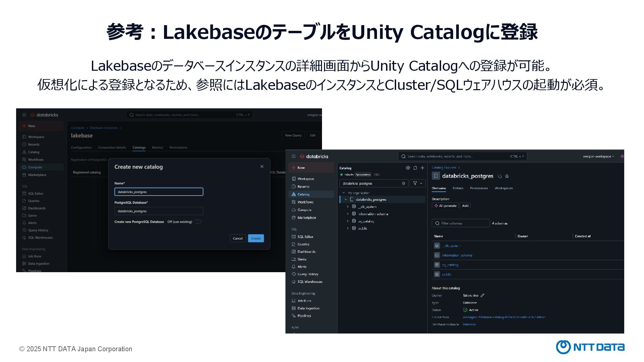Select the Catalogs tab in the lakebase window
The width and height of the screenshot is (644, 362).
pyautogui.click(x=139, y=148)
